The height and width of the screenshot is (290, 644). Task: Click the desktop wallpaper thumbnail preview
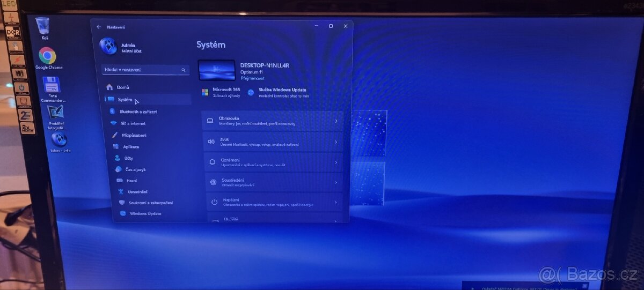pos(217,70)
